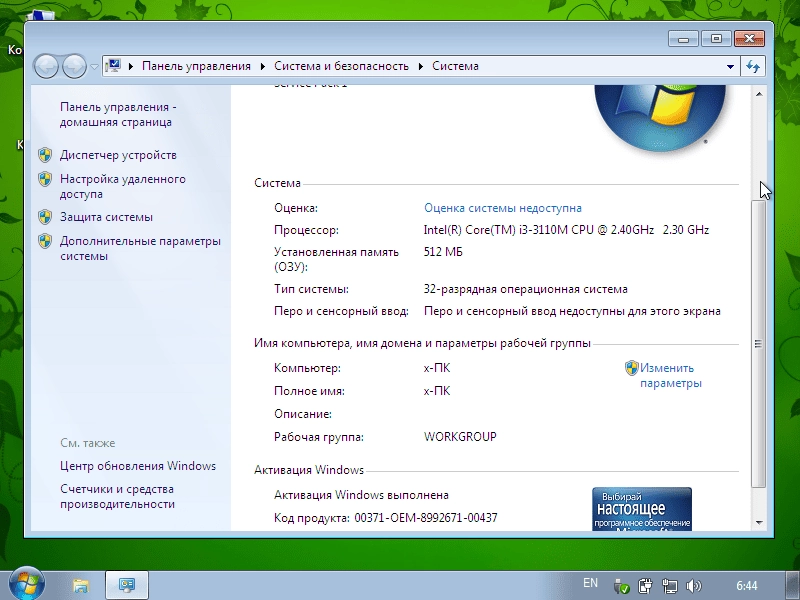
Task: Click the Refresh button in address bar
Action: pos(753,66)
